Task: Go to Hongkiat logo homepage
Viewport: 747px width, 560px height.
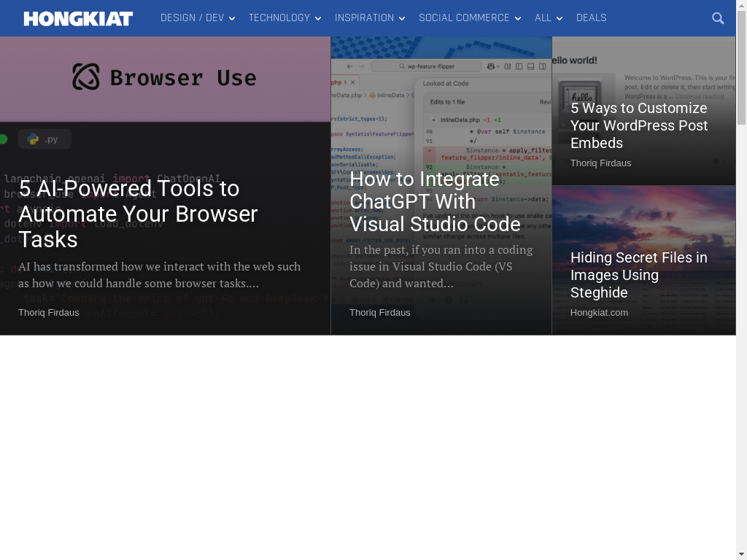Action: click(x=78, y=18)
